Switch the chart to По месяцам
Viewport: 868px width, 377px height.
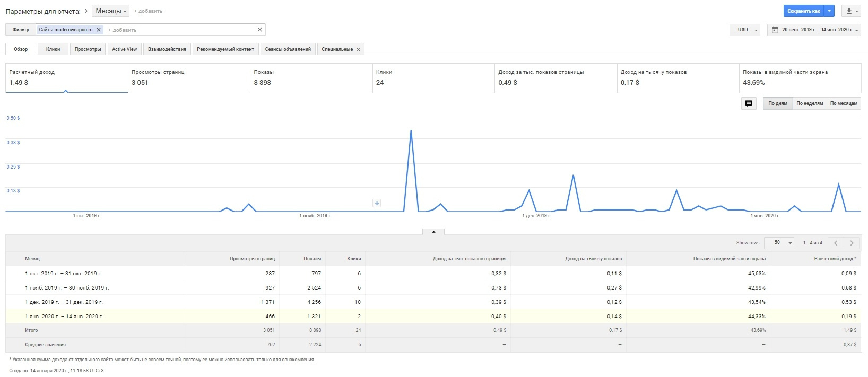pyautogui.click(x=844, y=103)
